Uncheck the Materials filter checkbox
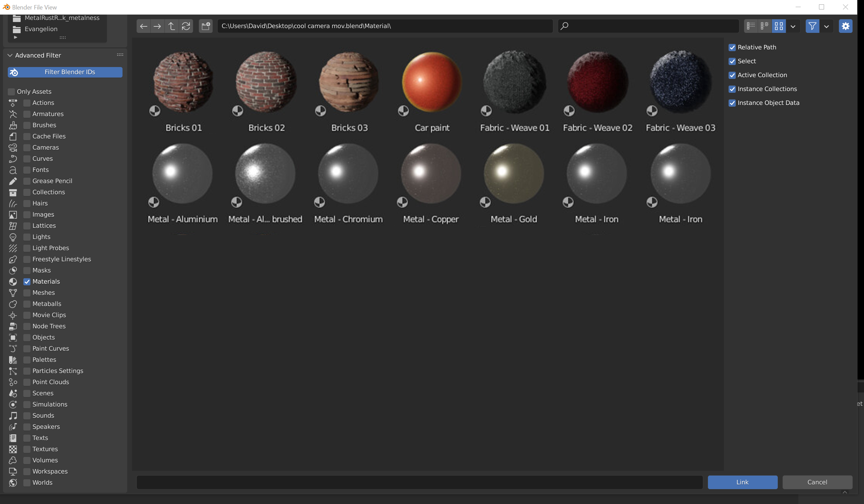The width and height of the screenshot is (864, 504). pyautogui.click(x=27, y=282)
